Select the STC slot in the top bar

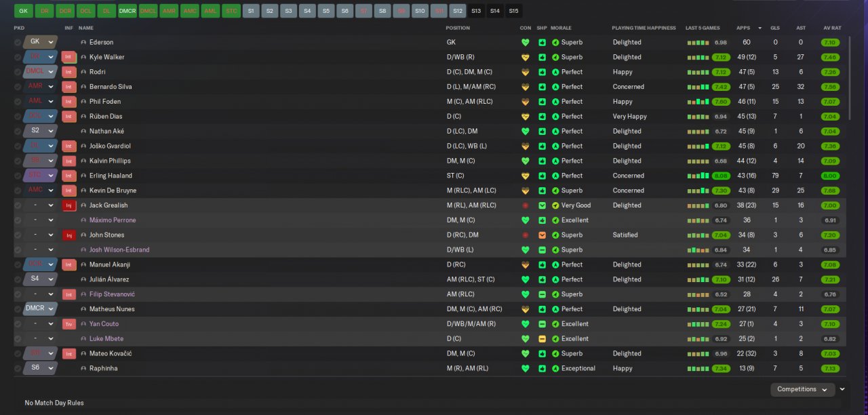231,11
